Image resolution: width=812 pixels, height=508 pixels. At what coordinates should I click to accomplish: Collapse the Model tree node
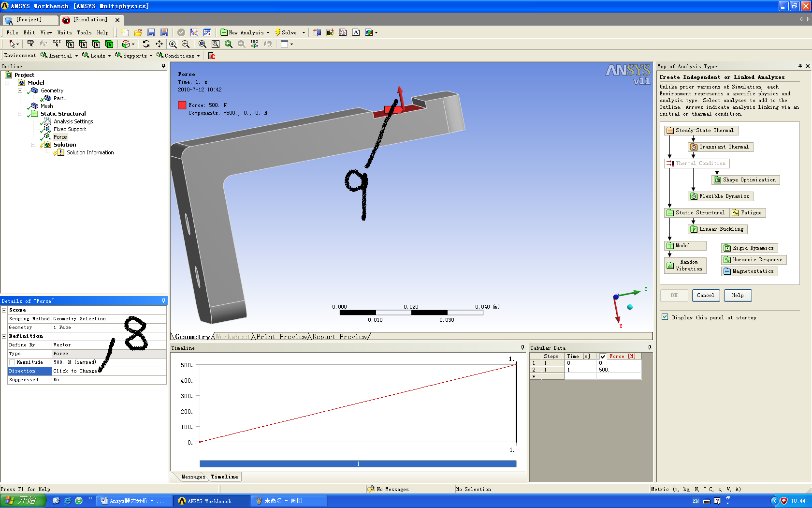(7, 83)
